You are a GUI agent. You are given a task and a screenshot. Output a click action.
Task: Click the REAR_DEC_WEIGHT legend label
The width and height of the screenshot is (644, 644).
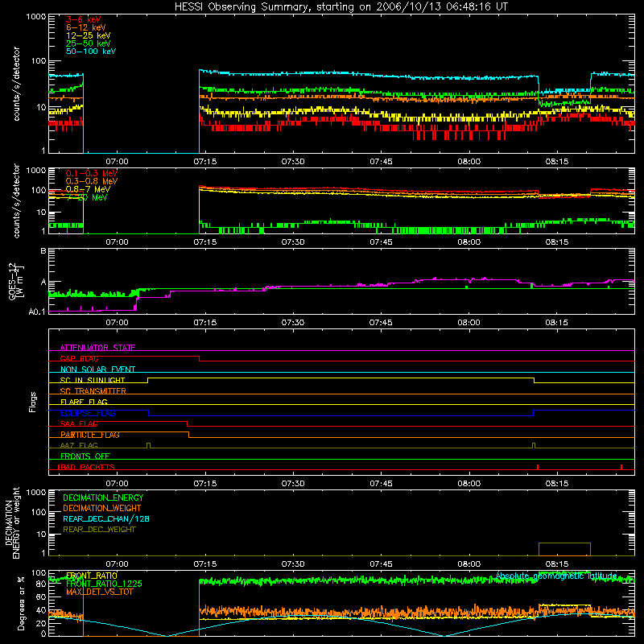coord(99,530)
